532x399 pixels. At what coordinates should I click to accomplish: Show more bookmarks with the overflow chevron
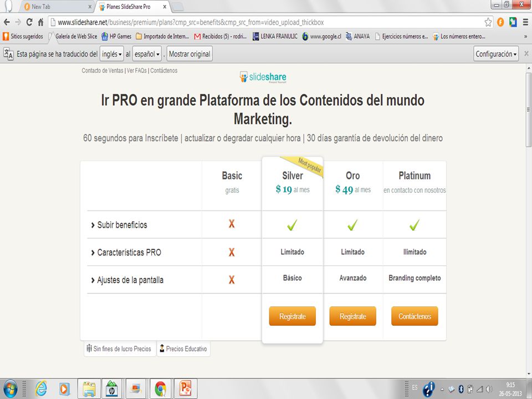(525, 37)
